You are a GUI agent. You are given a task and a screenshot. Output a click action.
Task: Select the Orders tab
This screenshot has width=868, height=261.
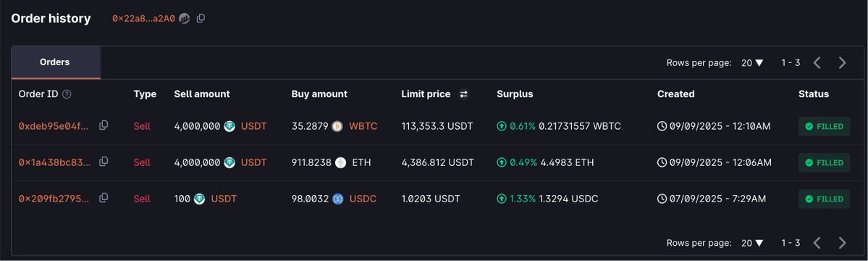55,62
